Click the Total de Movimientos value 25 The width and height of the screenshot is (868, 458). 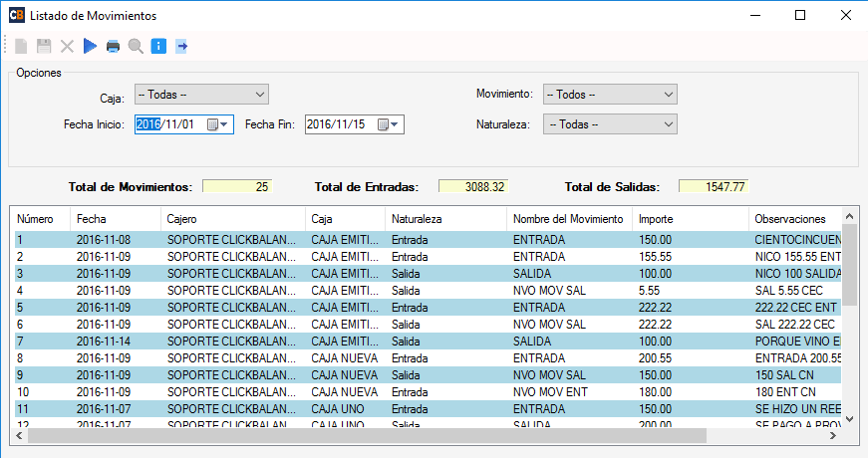click(x=237, y=186)
